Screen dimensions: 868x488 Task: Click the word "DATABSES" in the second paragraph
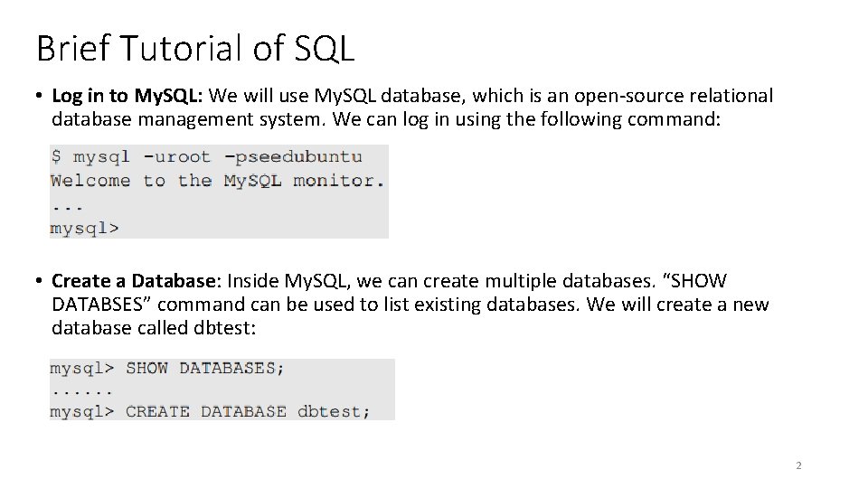click(99, 305)
